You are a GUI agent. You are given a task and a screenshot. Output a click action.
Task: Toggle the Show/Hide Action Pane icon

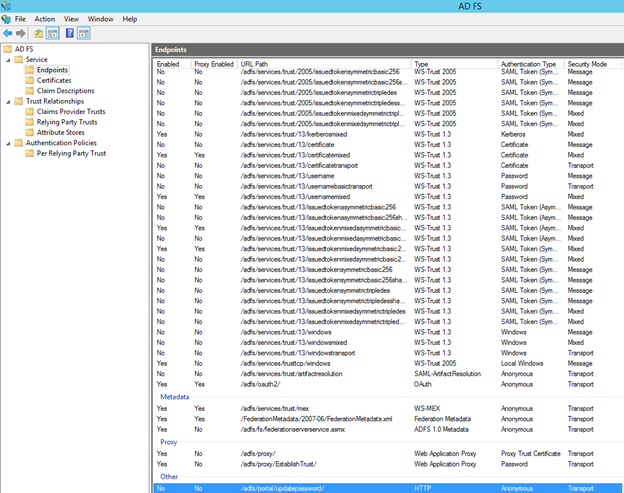84,33
